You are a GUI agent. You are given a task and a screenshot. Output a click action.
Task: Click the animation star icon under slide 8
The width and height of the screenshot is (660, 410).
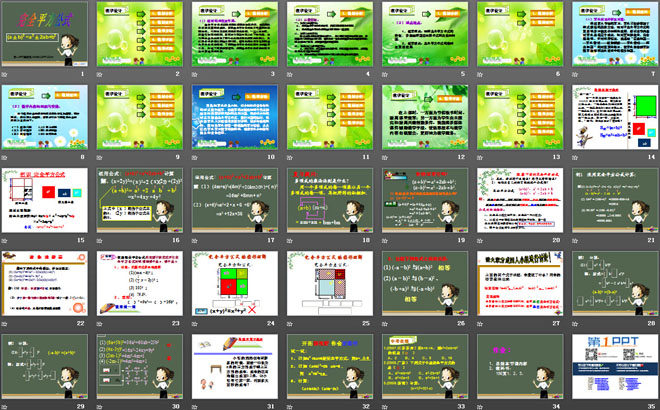(x=4, y=157)
